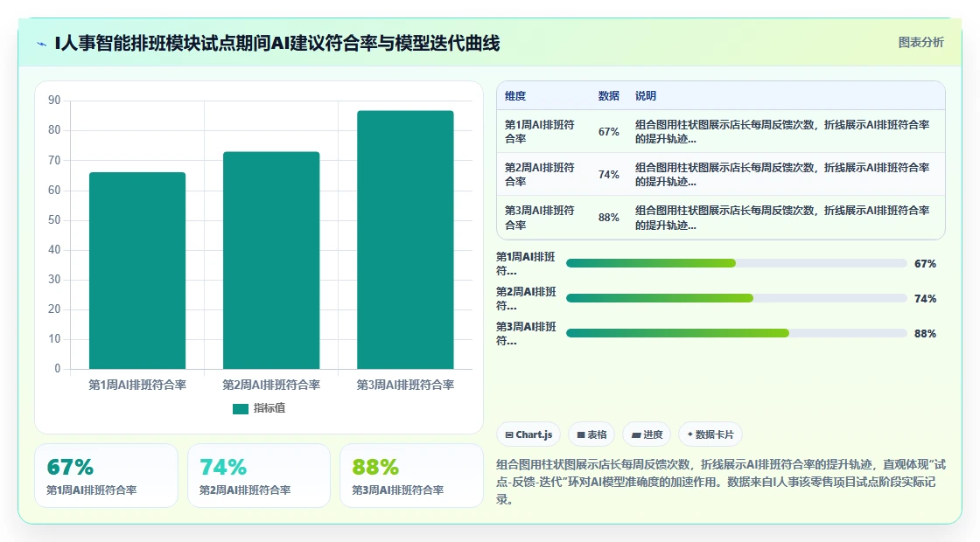Click the 维度 column header
The image size is (980, 542).
[515, 96]
